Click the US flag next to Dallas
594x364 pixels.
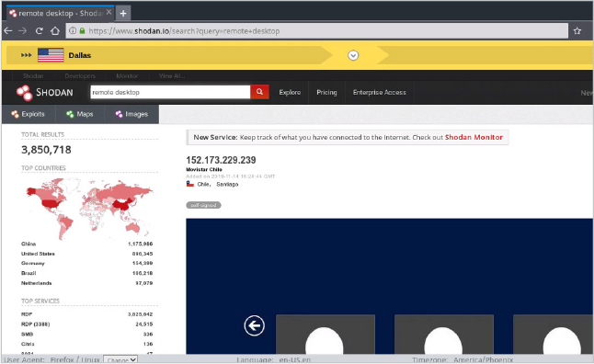(x=51, y=55)
